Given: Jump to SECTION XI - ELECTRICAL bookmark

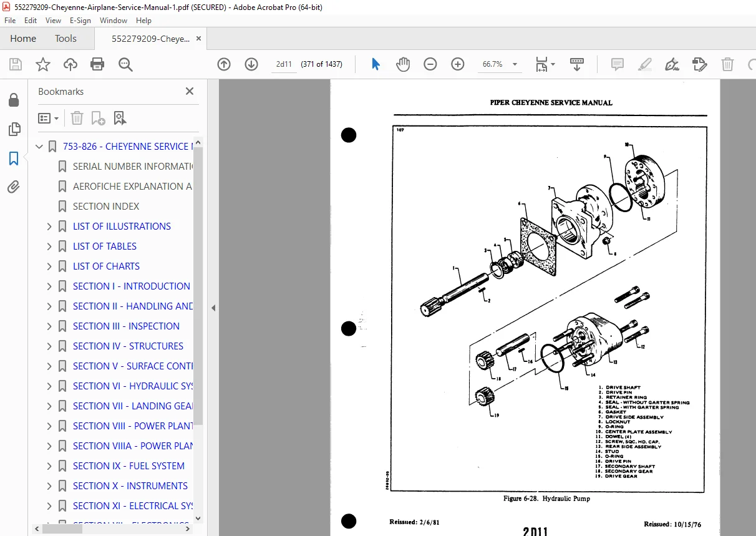Looking at the screenshot, I should pos(133,506).
